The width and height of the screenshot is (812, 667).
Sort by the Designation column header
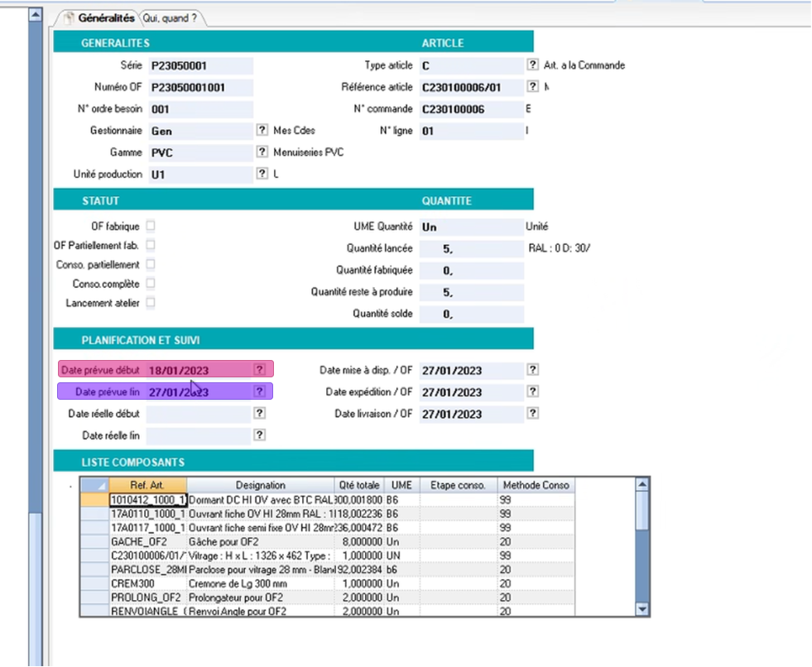coord(260,485)
